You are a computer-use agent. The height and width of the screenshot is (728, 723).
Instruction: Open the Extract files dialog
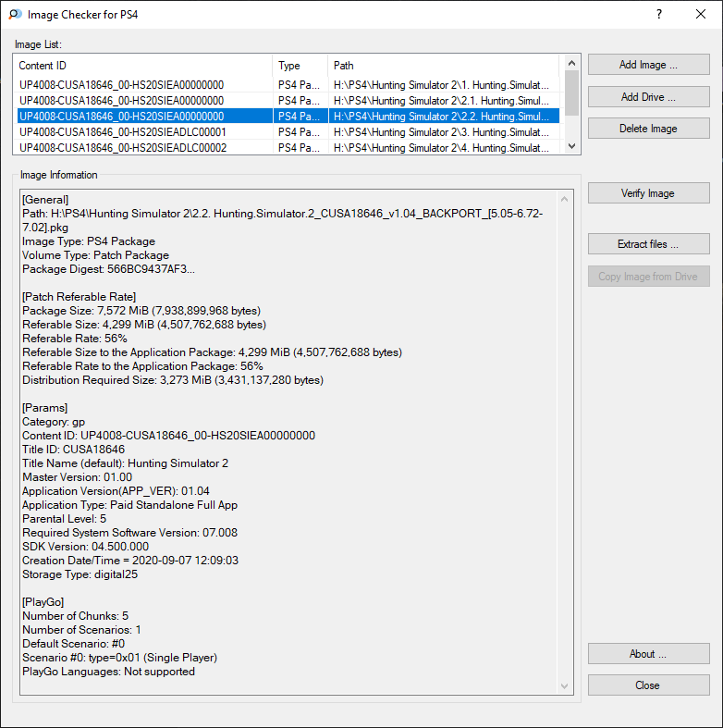648,244
